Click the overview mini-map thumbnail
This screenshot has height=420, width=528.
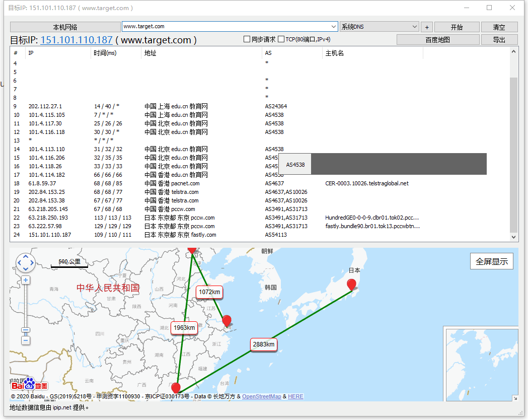pyautogui.click(x=482, y=365)
